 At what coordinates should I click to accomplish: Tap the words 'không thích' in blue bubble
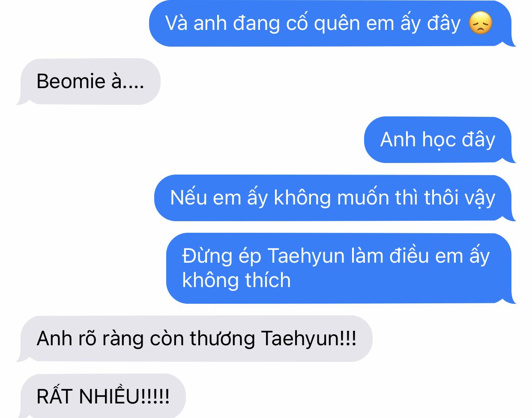pos(236,280)
